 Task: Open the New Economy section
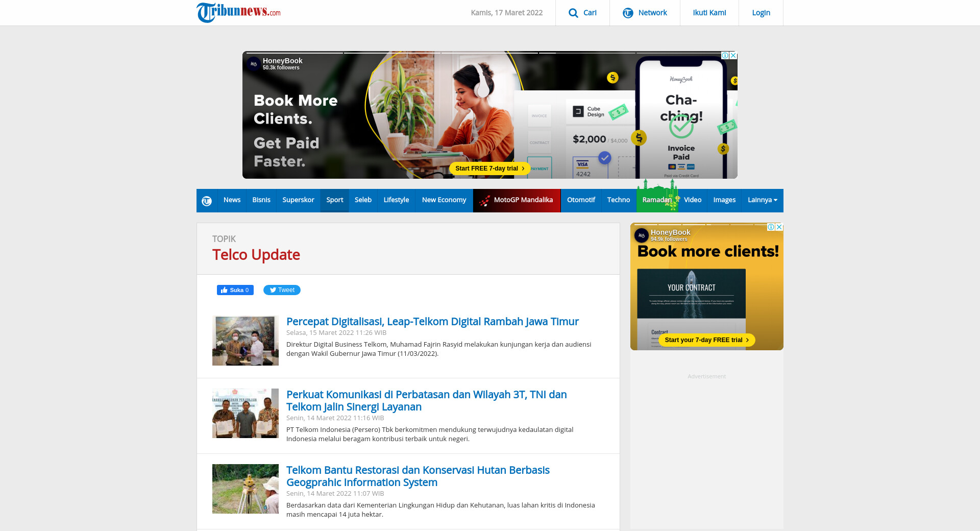(444, 200)
